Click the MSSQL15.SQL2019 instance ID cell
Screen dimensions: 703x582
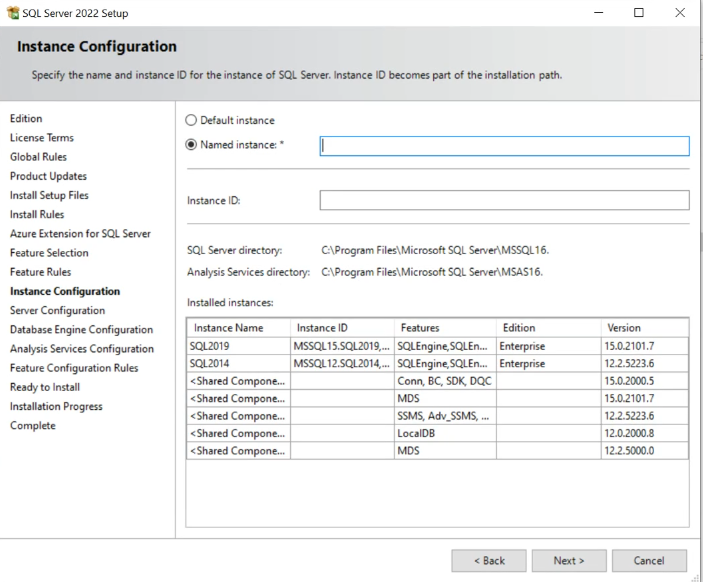[342, 346]
